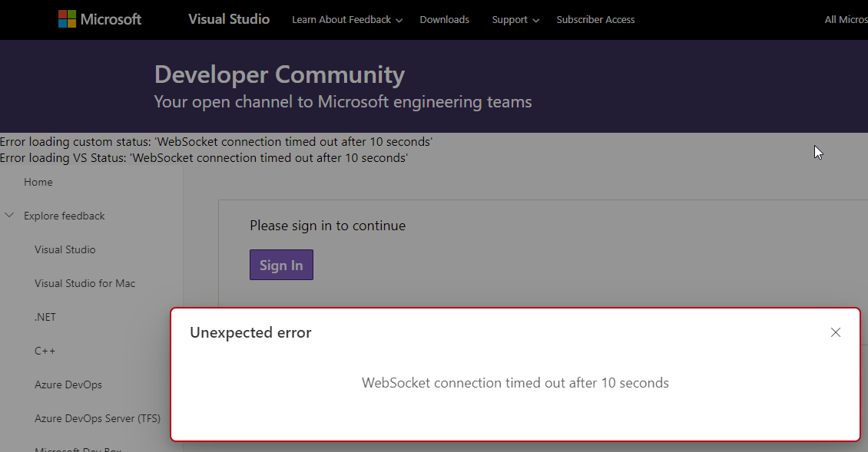Screen dimensions: 868x452
Task: Click the 'Please sign in to continue' text
Action: [328, 226]
